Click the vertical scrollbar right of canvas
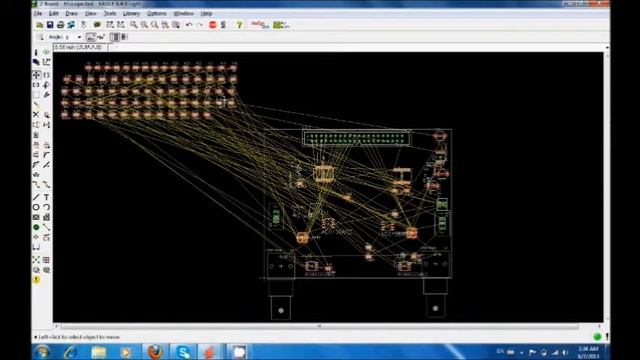 tap(607, 186)
